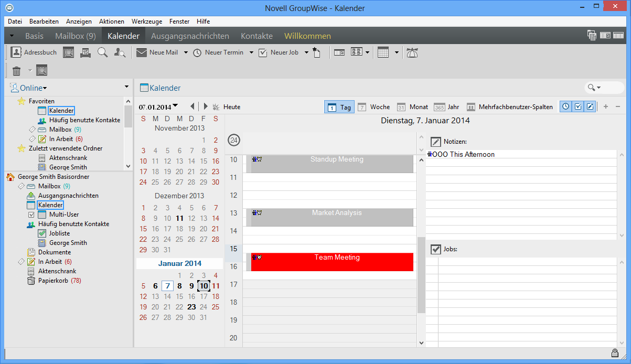Click the rightmost layout icon in navigation bar
Image resolution: width=631 pixels, height=364 pixels.
click(619, 36)
